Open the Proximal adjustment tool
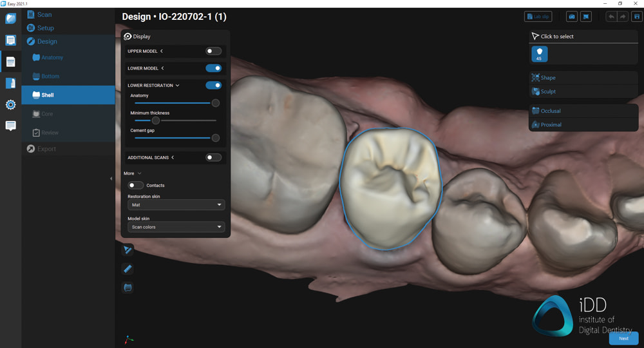The width and height of the screenshot is (644, 348). (x=551, y=124)
